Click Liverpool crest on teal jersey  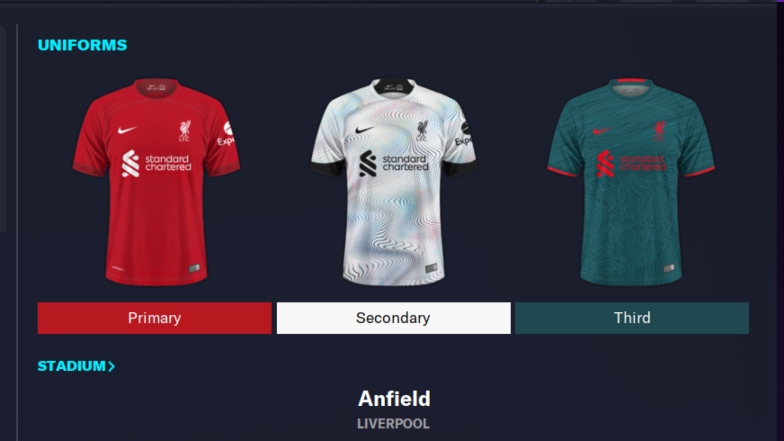click(660, 131)
